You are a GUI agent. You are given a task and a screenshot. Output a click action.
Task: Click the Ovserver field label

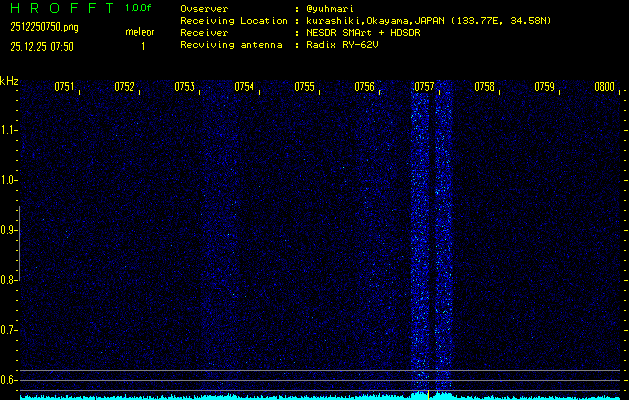click(x=204, y=9)
